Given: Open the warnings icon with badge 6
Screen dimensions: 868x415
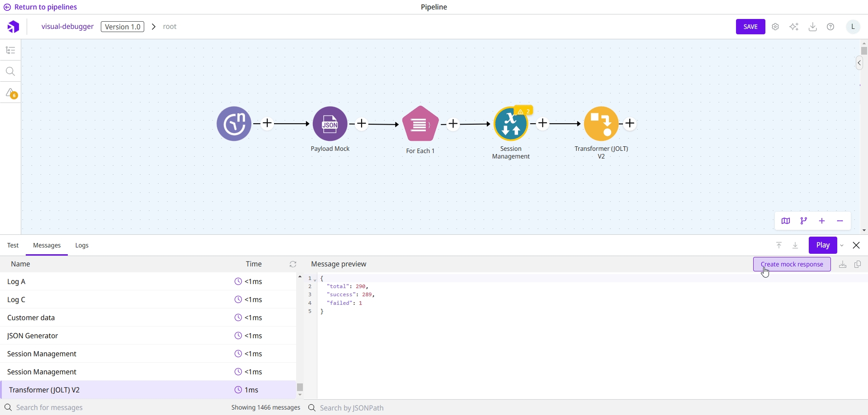Looking at the screenshot, I should point(10,93).
